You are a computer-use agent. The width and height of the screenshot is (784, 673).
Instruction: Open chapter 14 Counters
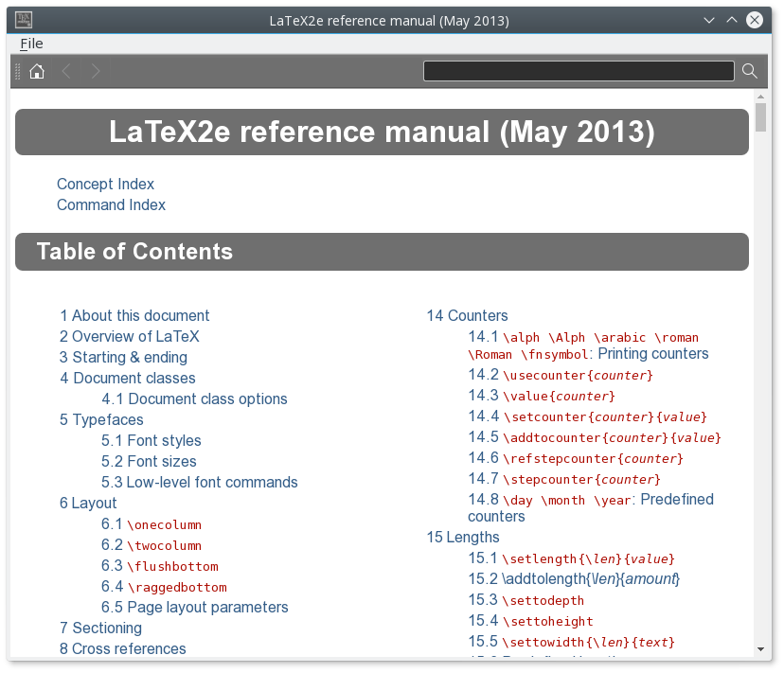[467, 315]
